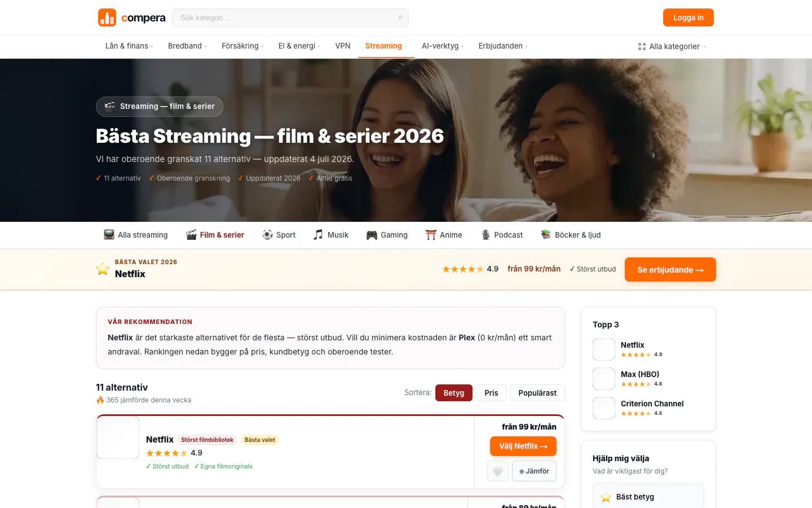Click the Netflix logo in the listing card
The width and height of the screenshot is (812, 508).
point(118,437)
